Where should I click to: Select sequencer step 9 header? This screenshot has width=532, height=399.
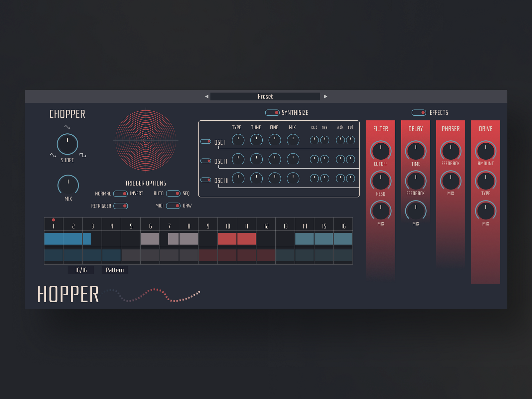(208, 224)
